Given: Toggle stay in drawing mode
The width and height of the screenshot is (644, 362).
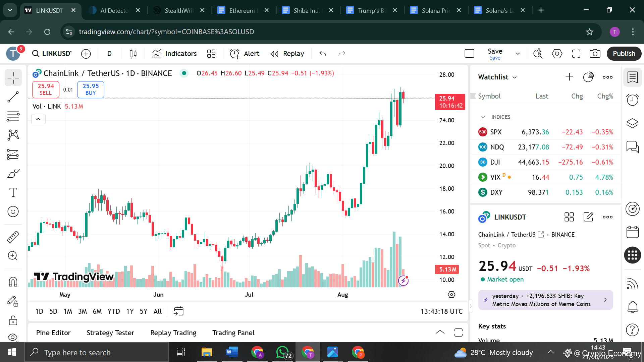Looking at the screenshot, I should pos(13,301).
